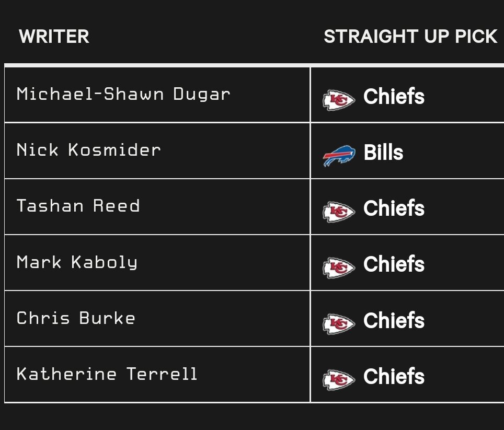The height and width of the screenshot is (430, 504).
Task: Click the Bills logo in Nick Kosmider's row
Action: click(x=339, y=156)
